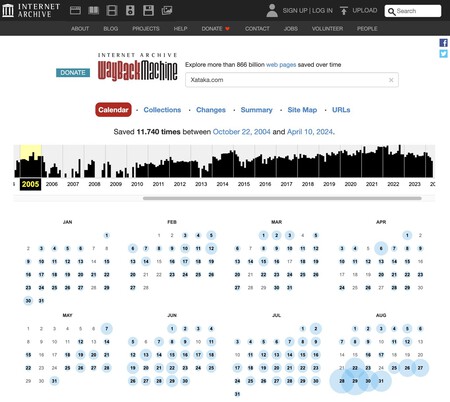Select year 2023 on the timeline
Viewport: 450px width, 402px height.
coord(414,184)
